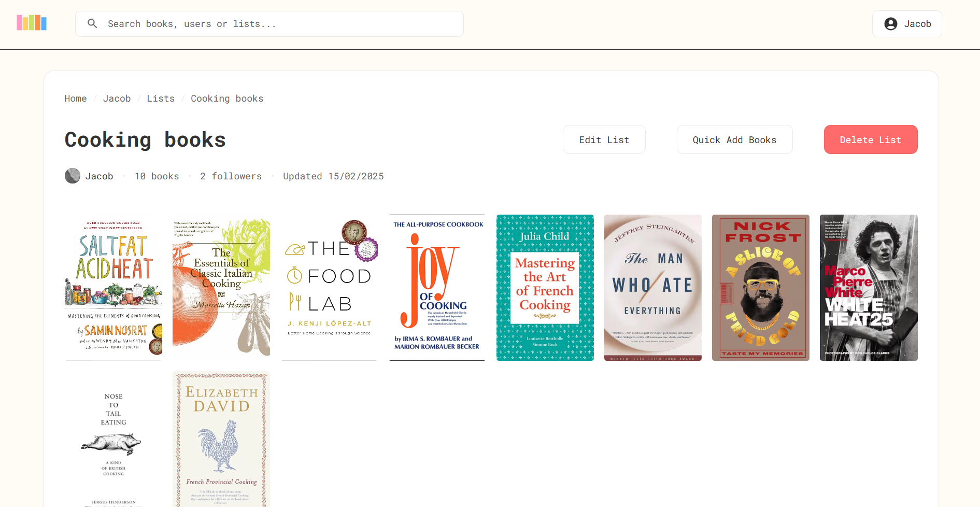Open the White Heat 25 book cover
This screenshot has height=507, width=980.
(869, 288)
